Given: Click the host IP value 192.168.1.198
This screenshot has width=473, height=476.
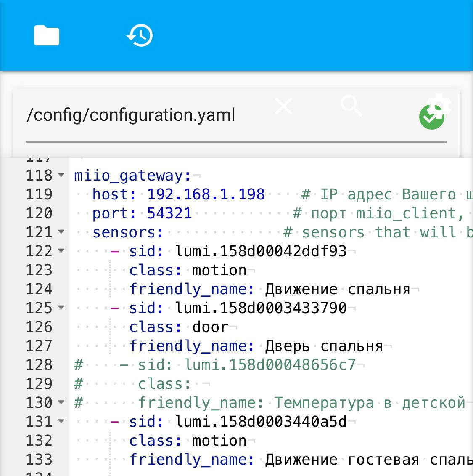Looking at the screenshot, I should point(206,194).
